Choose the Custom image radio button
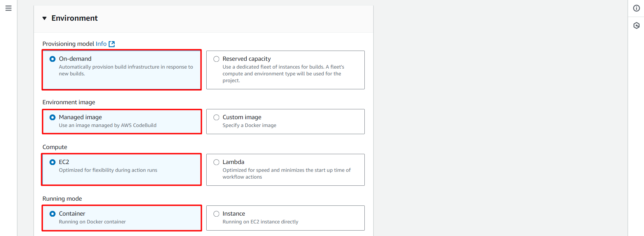The height and width of the screenshot is (236, 644). 216,117
